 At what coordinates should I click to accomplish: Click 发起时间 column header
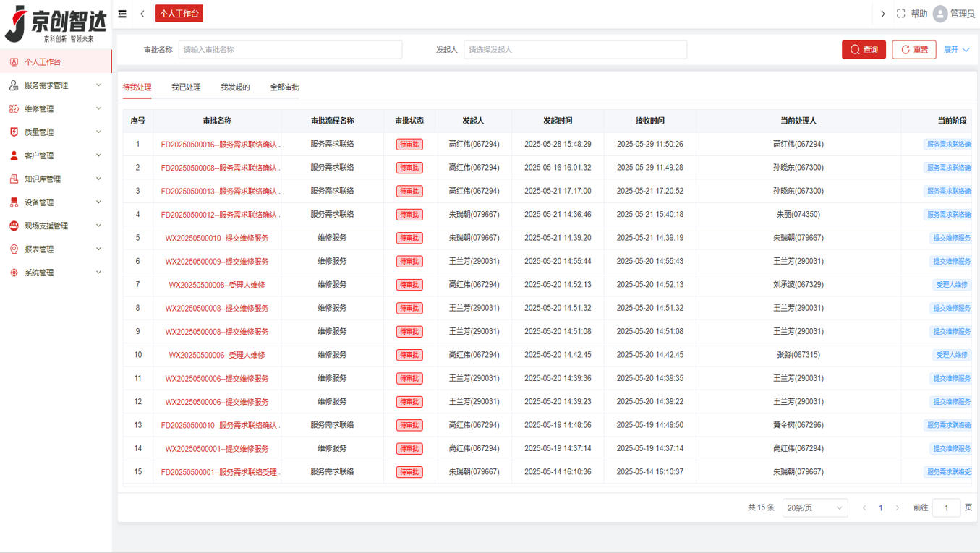[x=558, y=121]
